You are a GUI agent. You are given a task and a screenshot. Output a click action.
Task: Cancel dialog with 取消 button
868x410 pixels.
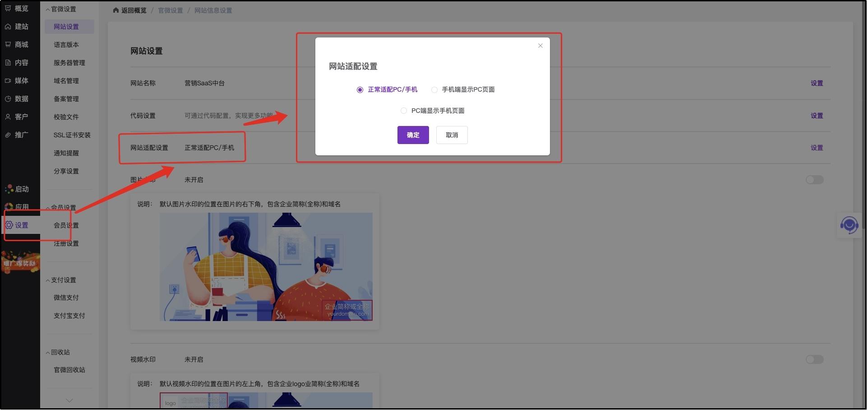click(x=452, y=135)
